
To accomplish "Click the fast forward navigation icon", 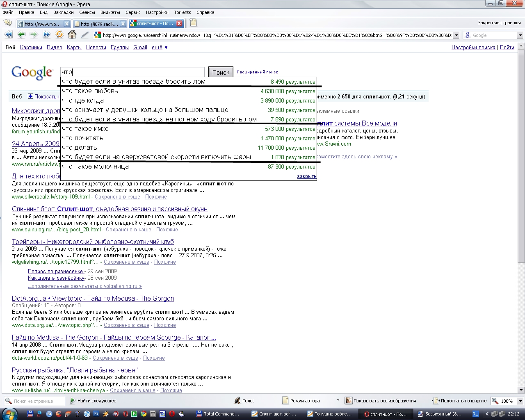I will tap(46, 35).
